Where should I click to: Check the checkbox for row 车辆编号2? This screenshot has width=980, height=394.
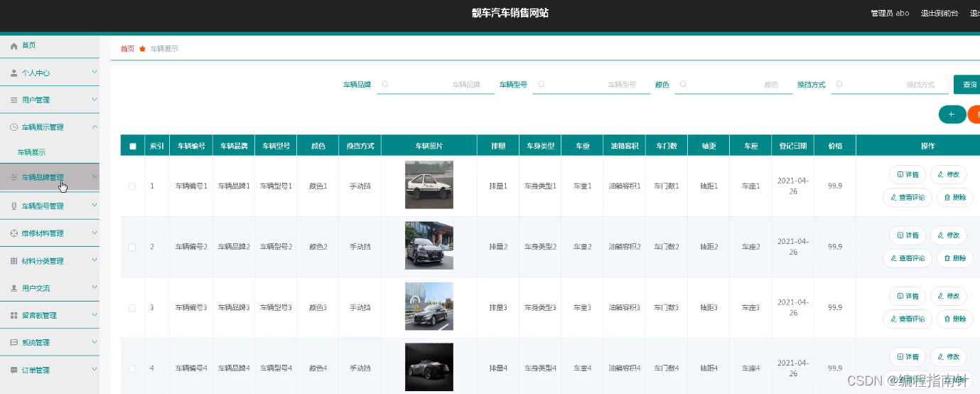click(x=132, y=247)
